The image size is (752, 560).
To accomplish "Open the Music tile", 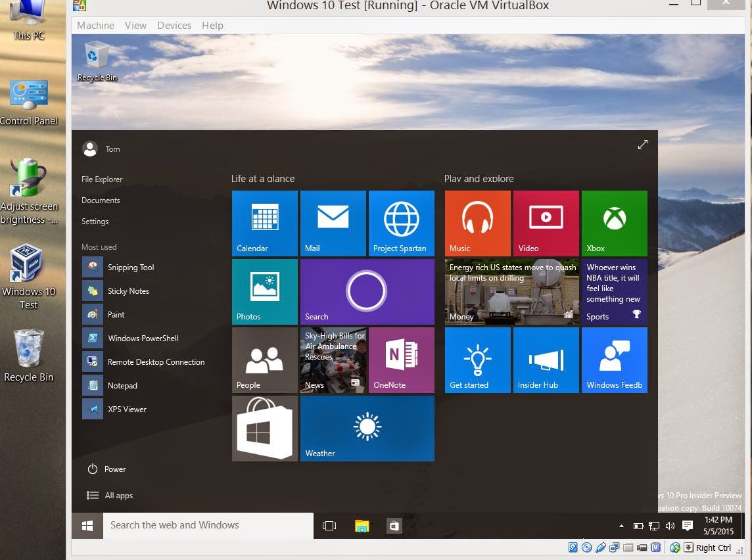I will tap(478, 223).
